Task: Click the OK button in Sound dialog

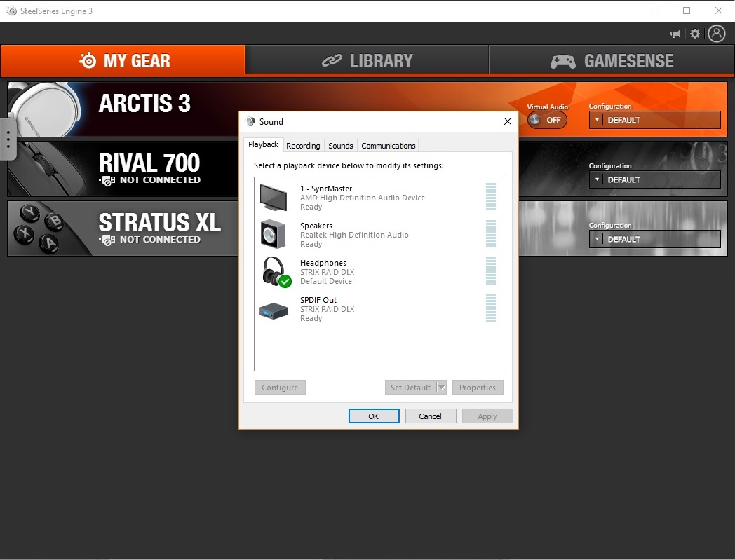Action: click(x=374, y=416)
